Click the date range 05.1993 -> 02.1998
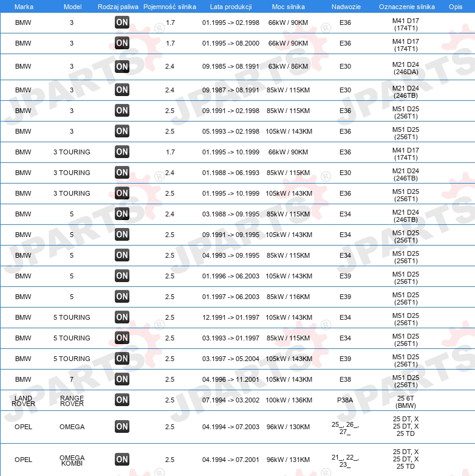Screen dimensions: 475x476 pos(231,131)
